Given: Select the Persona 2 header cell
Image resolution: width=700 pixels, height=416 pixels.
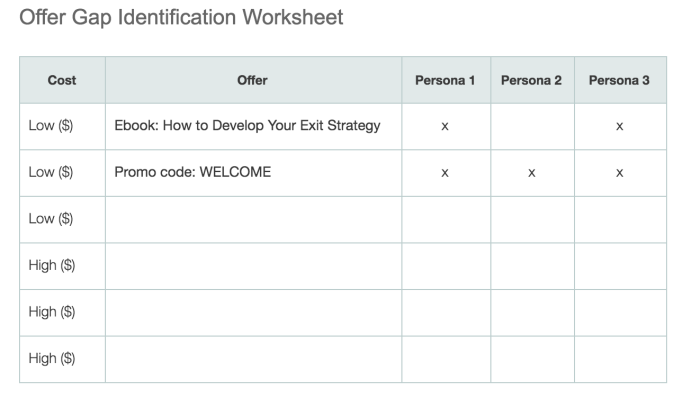Looking at the screenshot, I should (532, 80).
